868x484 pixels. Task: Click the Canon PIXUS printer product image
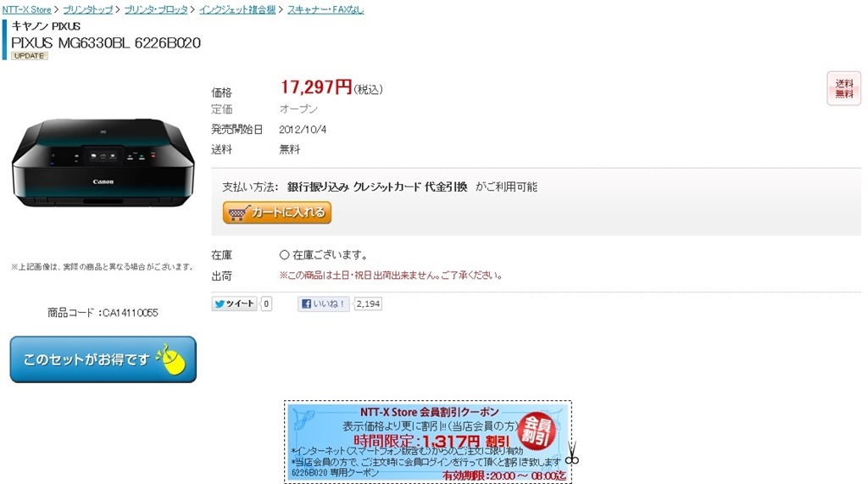click(103, 162)
